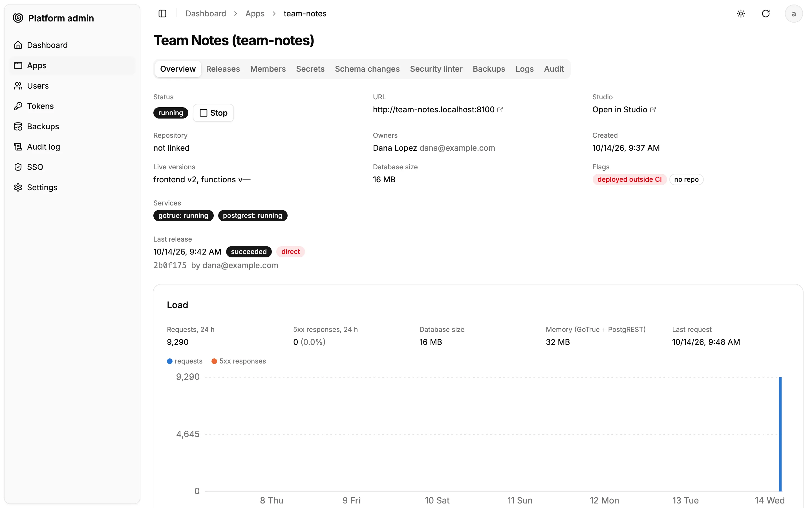Select the Security linter tab
812x508 pixels.
click(x=436, y=69)
